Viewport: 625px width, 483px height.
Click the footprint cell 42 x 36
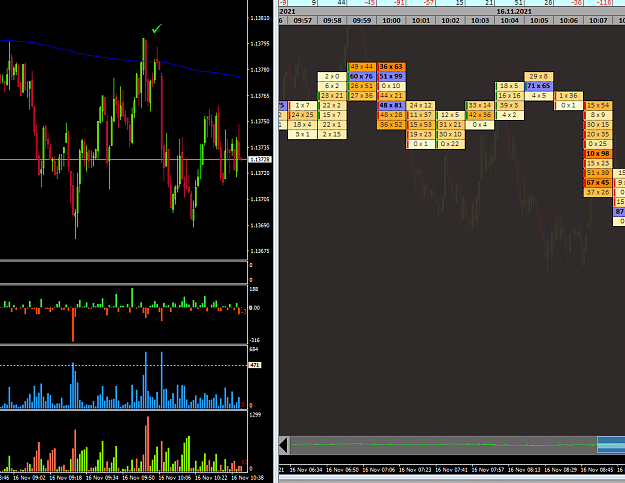480,115
